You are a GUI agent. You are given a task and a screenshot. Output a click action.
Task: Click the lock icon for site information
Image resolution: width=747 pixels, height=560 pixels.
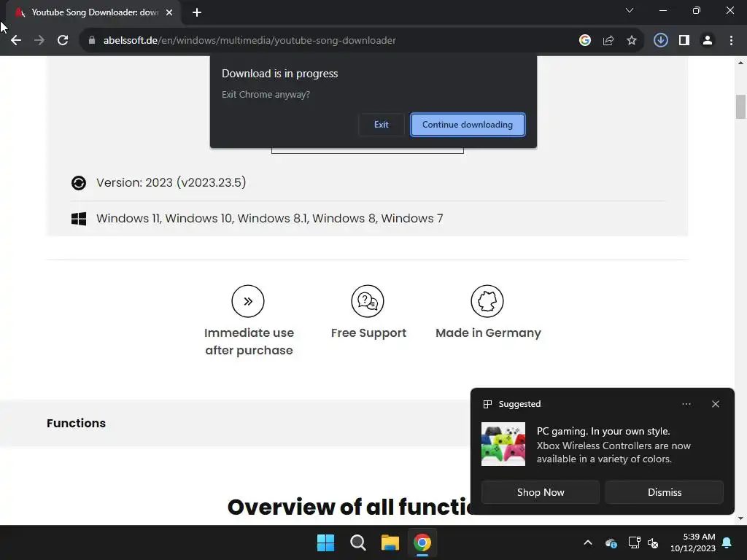click(92, 41)
